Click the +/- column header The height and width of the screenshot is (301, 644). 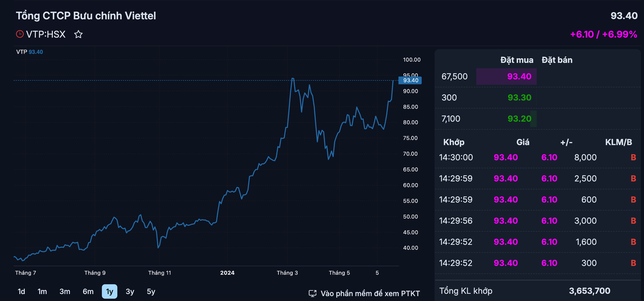(566, 142)
